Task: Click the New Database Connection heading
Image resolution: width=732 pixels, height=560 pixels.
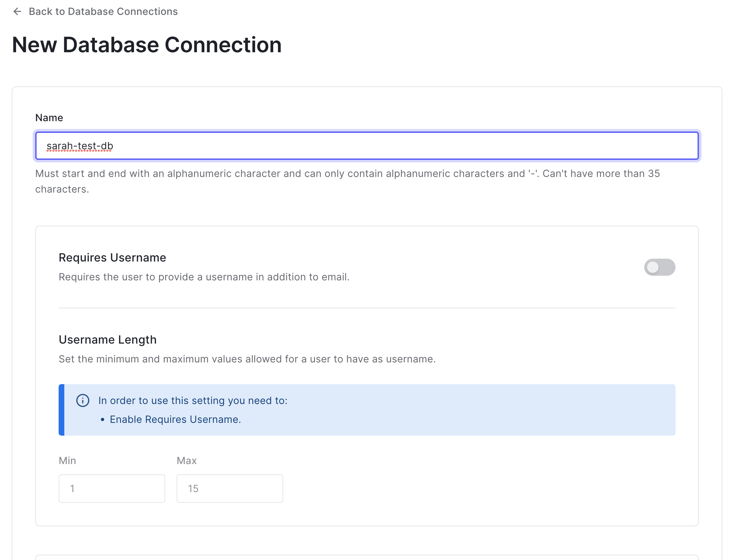Action: (x=147, y=45)
